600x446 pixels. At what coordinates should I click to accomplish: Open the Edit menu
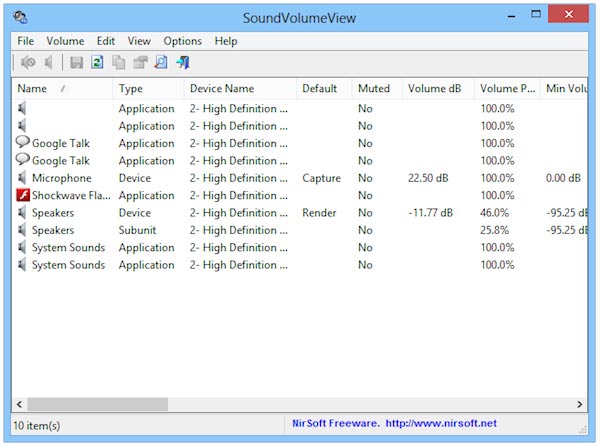(x=106, y=41)
